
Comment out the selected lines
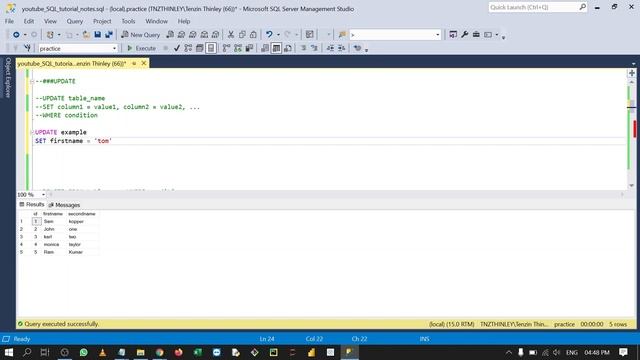303,48
